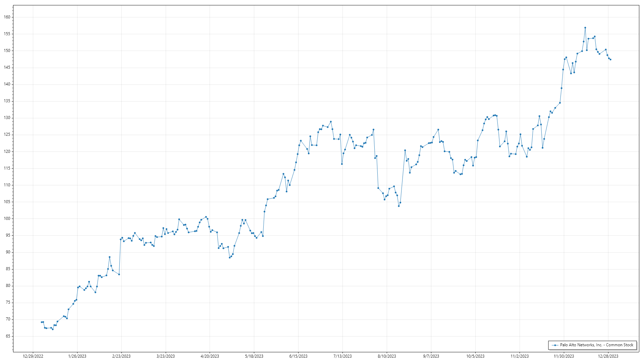Select the 10/5/2023 x-axis tick label

pyautogui.click(x=475, y=356)
